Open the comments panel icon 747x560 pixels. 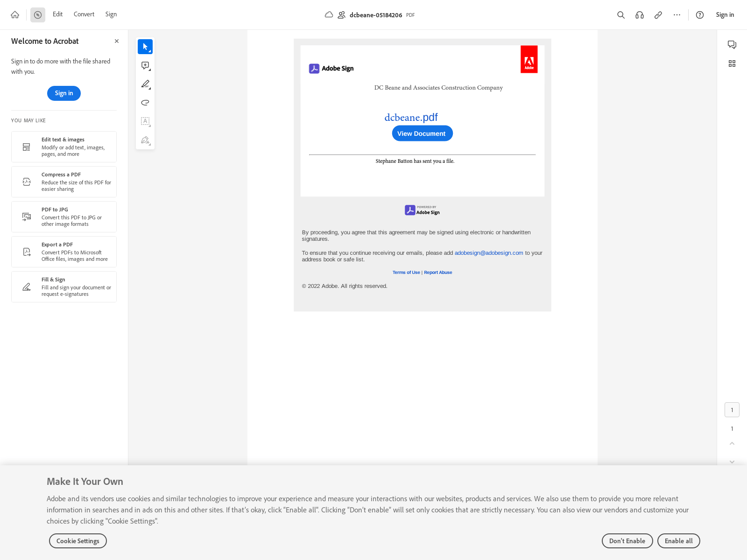(732, 45)
